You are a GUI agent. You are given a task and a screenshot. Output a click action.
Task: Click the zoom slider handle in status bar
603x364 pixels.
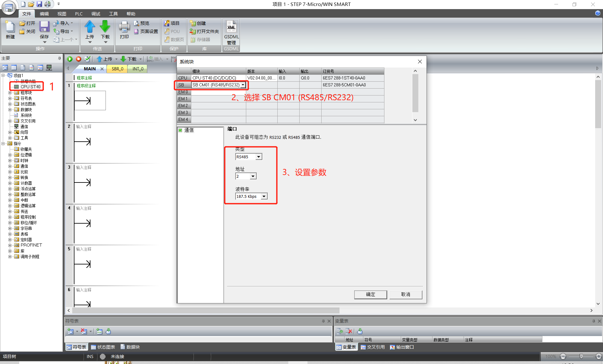coord(581,356)
